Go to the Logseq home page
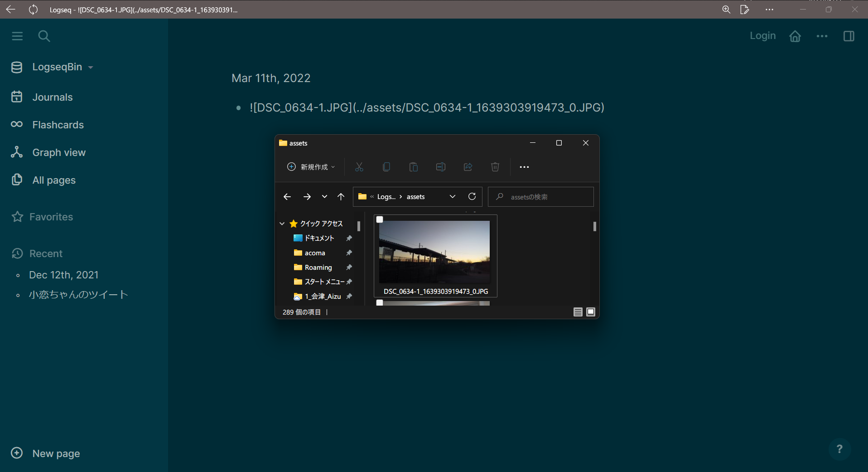The height and width of the screenshot is (472, 868). (795, 36)
